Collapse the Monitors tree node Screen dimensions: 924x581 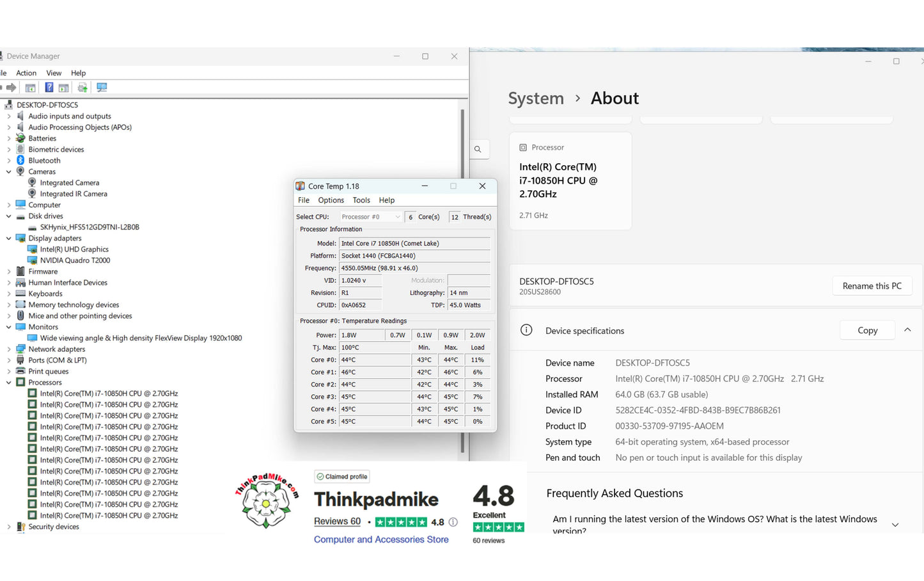(x=9, y=327)
